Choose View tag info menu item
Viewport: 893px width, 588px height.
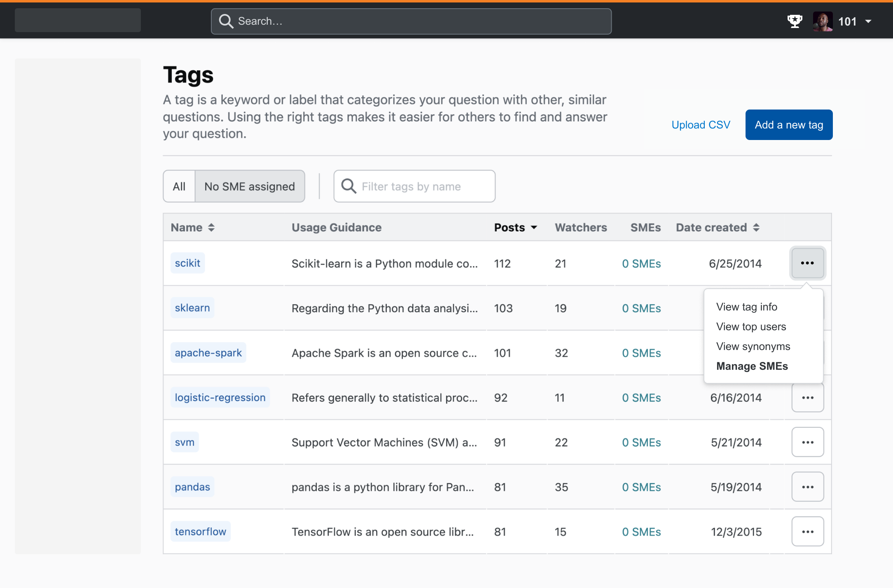click(746, 307)
